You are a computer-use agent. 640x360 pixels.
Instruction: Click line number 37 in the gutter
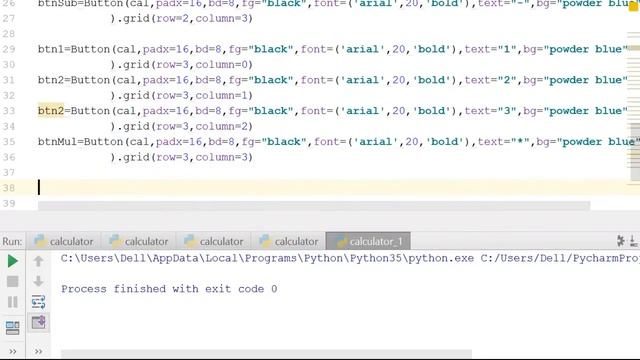tap(9, 172)
